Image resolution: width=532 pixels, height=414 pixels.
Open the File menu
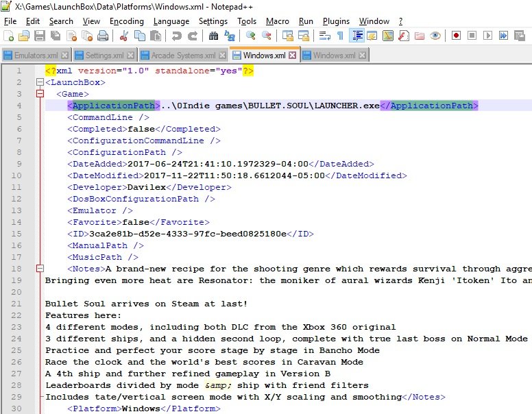point(10,21)
